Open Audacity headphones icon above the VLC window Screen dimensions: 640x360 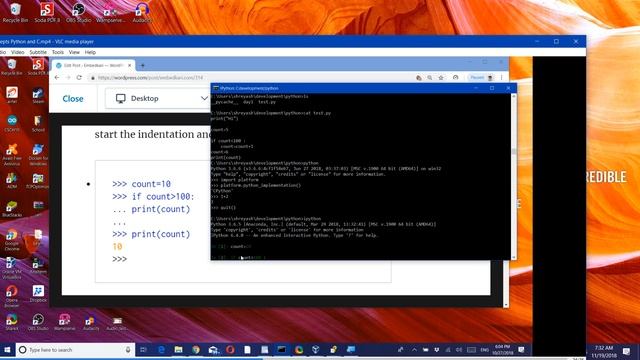[142, 12]
